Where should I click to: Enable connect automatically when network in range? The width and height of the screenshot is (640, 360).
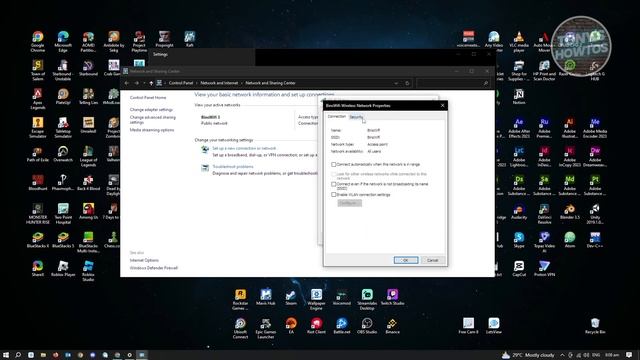pos(333,164)
